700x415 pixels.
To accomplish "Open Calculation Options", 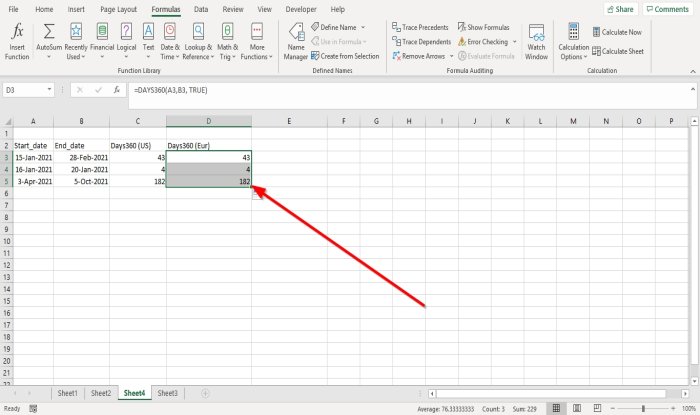I will pos(574,42).
